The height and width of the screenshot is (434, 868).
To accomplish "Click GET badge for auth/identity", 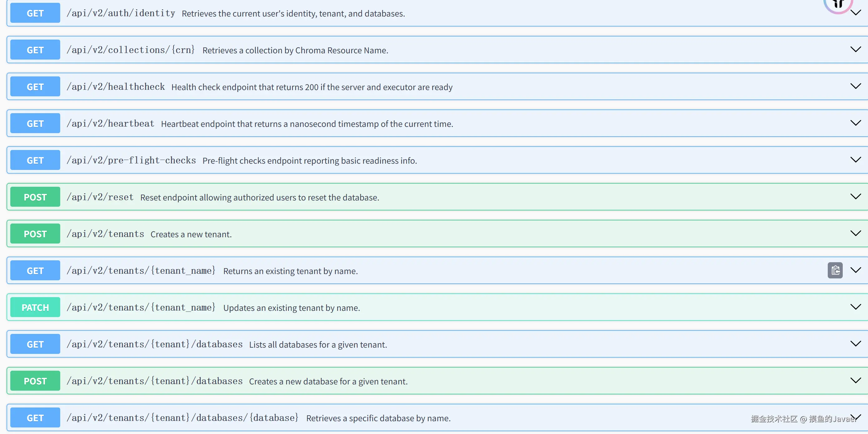I will (x=35, y=13).
